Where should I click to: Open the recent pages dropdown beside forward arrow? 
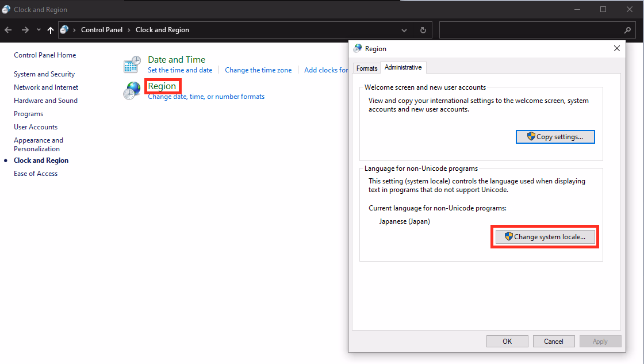click(38, 29)
